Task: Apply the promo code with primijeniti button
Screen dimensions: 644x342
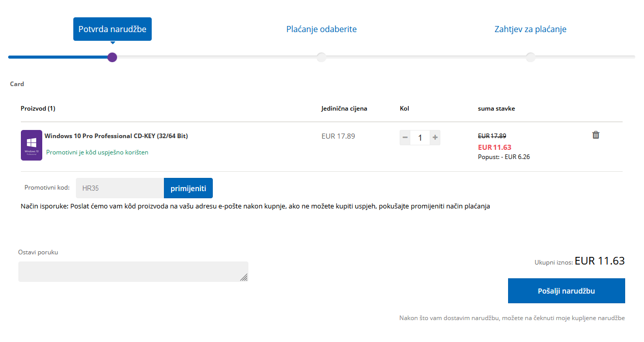Action: [188, 188]
